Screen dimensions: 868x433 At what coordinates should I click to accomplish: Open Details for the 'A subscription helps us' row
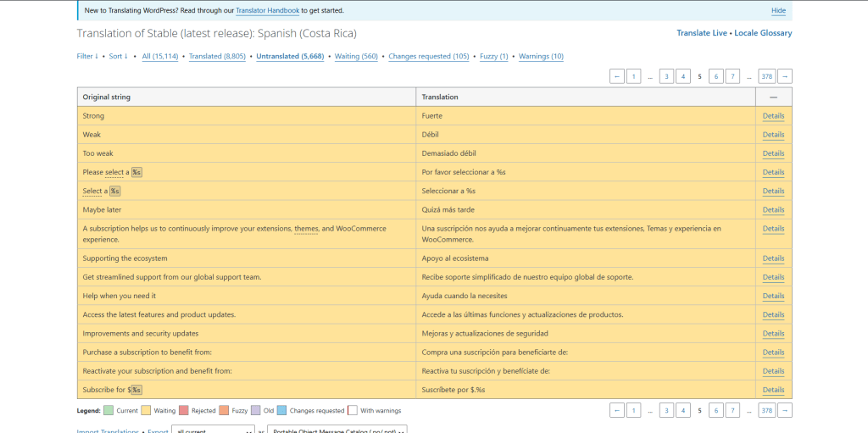(773, 229)
